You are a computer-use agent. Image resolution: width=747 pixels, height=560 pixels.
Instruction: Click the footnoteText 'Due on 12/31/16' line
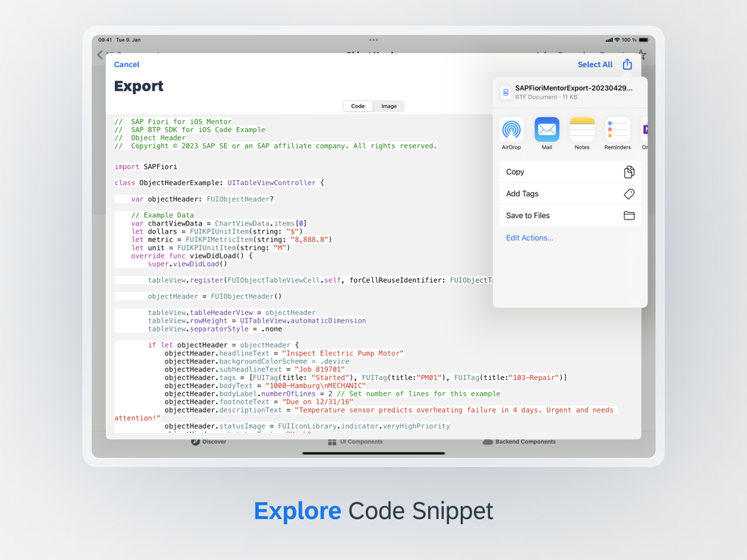pos(258,402)
